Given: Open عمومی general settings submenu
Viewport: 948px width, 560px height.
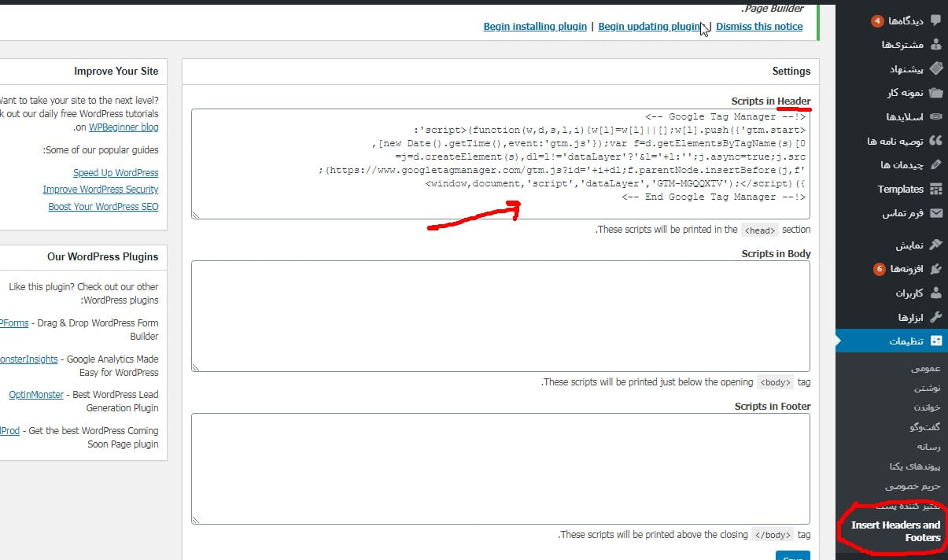Looking at the screenshot, I should point(925,368).
